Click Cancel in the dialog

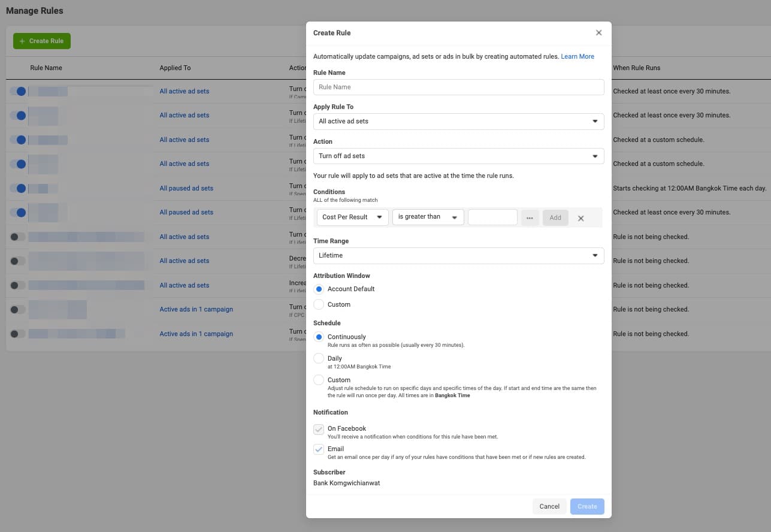pos(549,506)
